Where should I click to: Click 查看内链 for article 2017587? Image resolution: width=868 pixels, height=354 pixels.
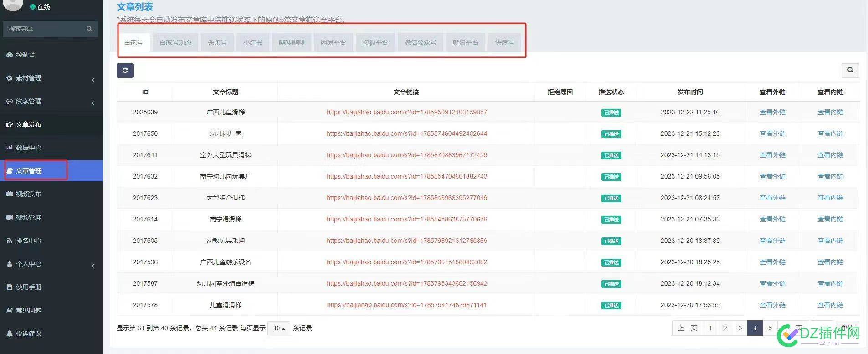(x=830, y=283)
